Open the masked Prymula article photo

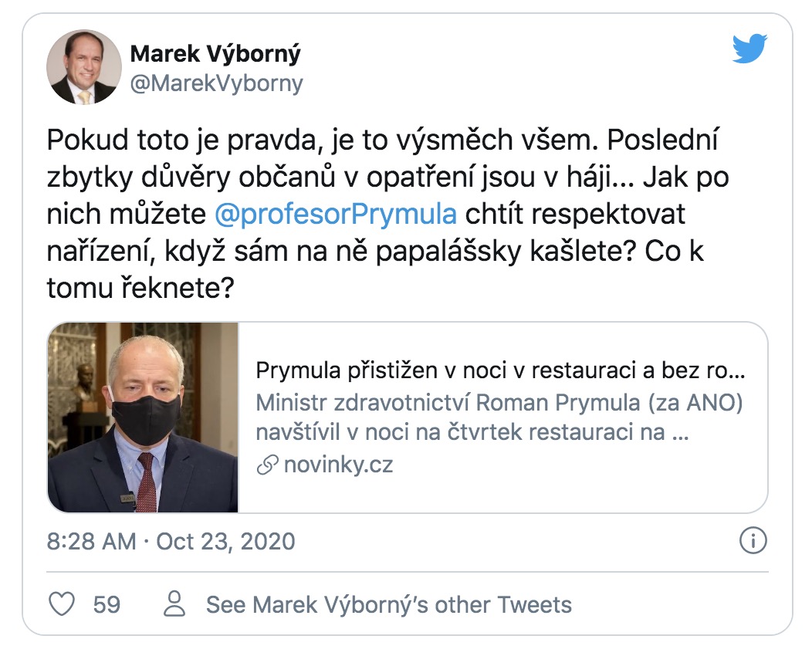tap(144, 417)
